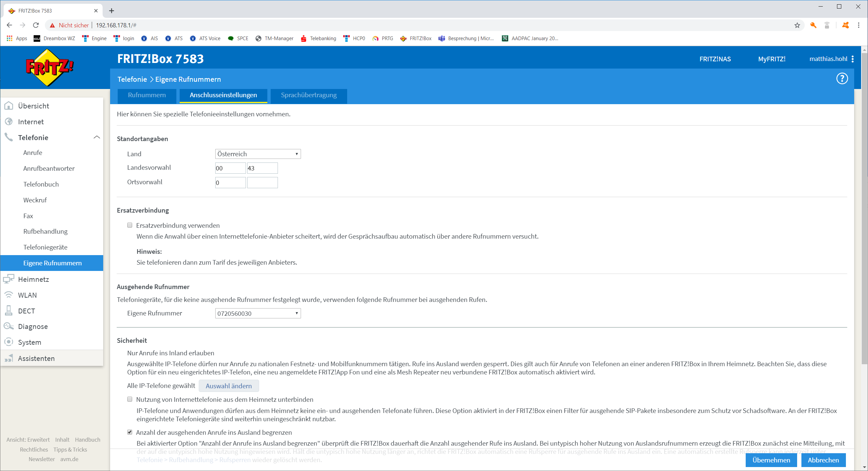Bookmark this page with star icon
This screenshot has height=471, width=868.
pos(797,25)
